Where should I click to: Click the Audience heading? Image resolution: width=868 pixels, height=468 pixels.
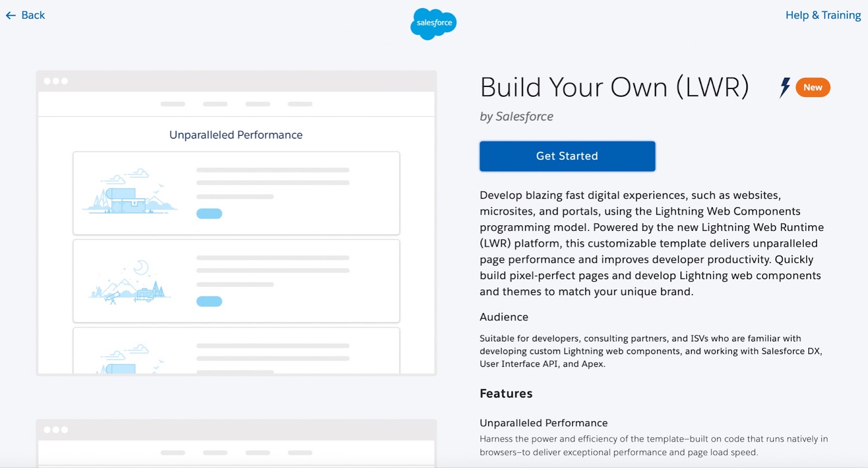(504, 317)
